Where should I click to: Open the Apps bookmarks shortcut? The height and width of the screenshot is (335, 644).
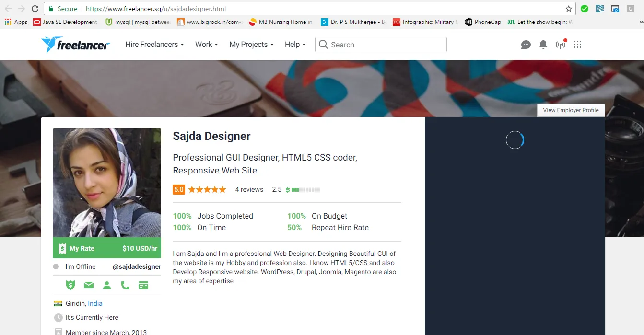tap(16, 22)
